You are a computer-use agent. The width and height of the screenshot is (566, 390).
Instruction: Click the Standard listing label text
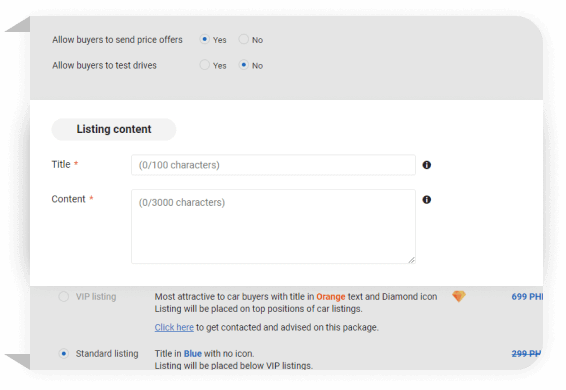tap(107, 354)
